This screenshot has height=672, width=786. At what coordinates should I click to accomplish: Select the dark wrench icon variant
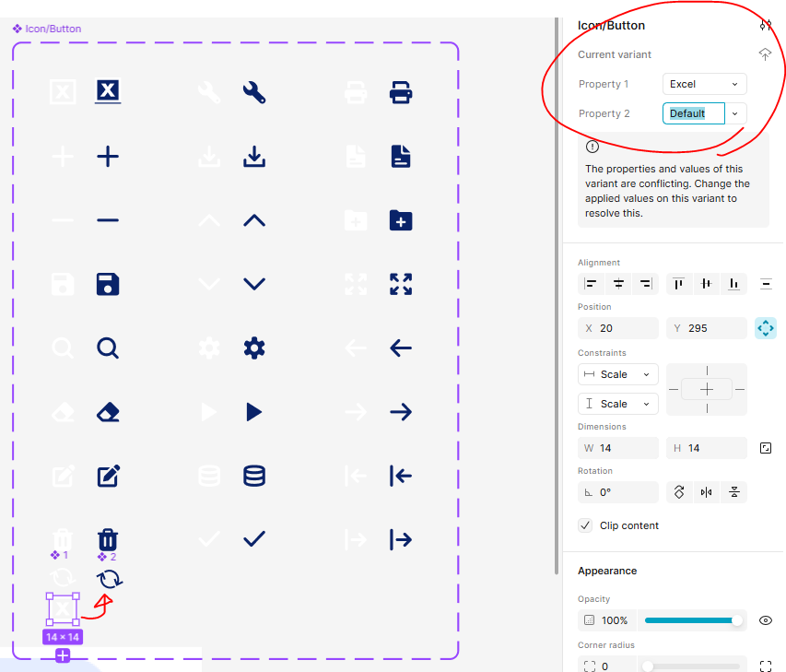point(254,92)
